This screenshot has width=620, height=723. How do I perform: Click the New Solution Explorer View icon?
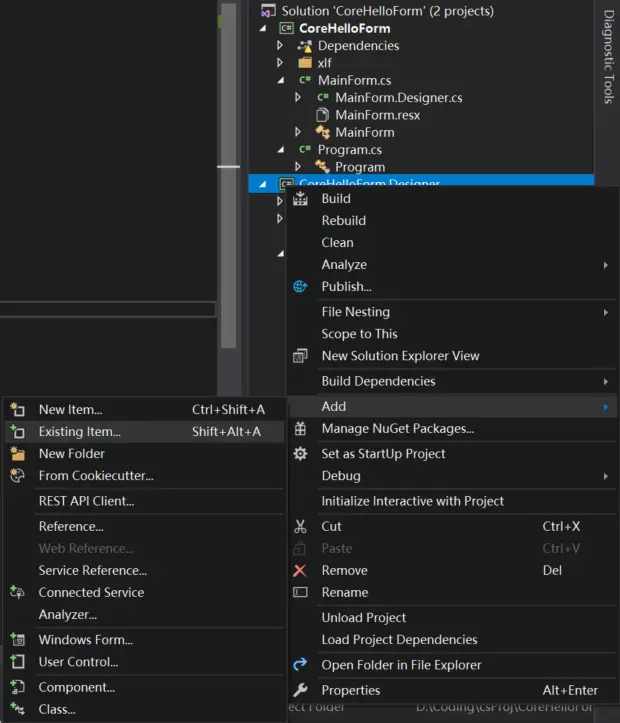pos(300,356)
